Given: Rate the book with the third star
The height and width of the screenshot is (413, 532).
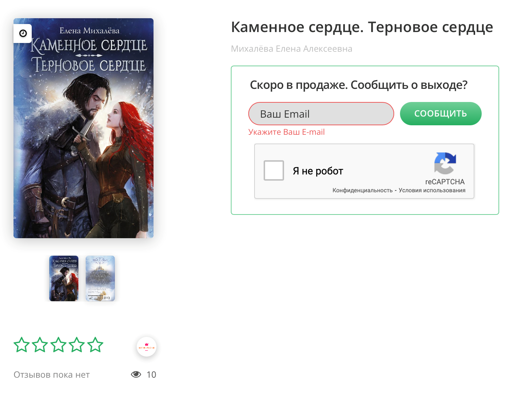Looking at the screenshot, I should point(58,345).
